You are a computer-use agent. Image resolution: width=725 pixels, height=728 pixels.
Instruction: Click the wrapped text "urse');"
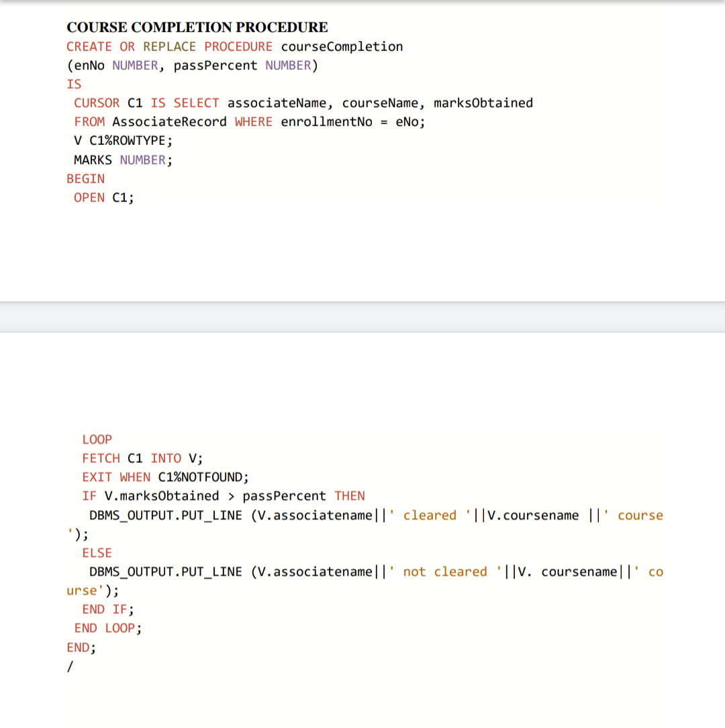coord(93,591)
